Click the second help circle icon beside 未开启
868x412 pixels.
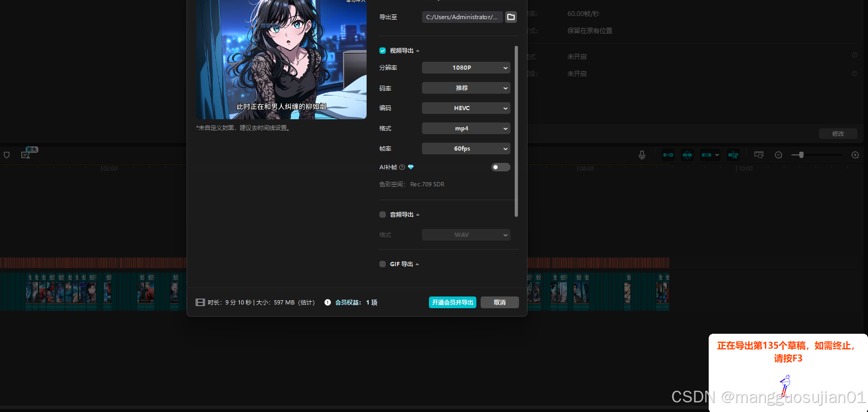(855, 73)
